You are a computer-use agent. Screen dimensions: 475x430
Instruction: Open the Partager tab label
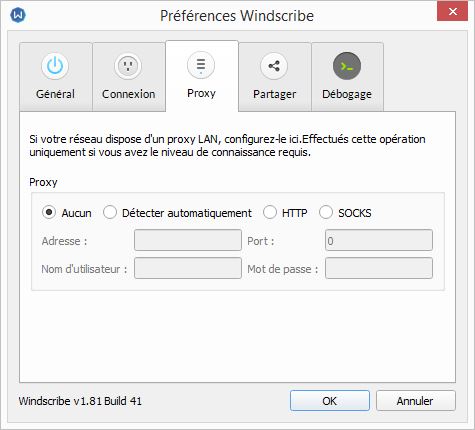coord(274,94)
